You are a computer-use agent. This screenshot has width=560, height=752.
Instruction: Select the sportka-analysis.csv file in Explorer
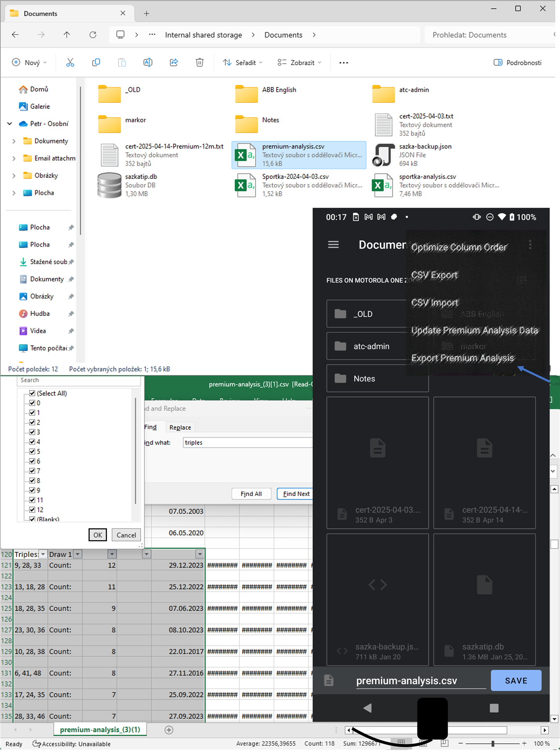pos(436,185)
